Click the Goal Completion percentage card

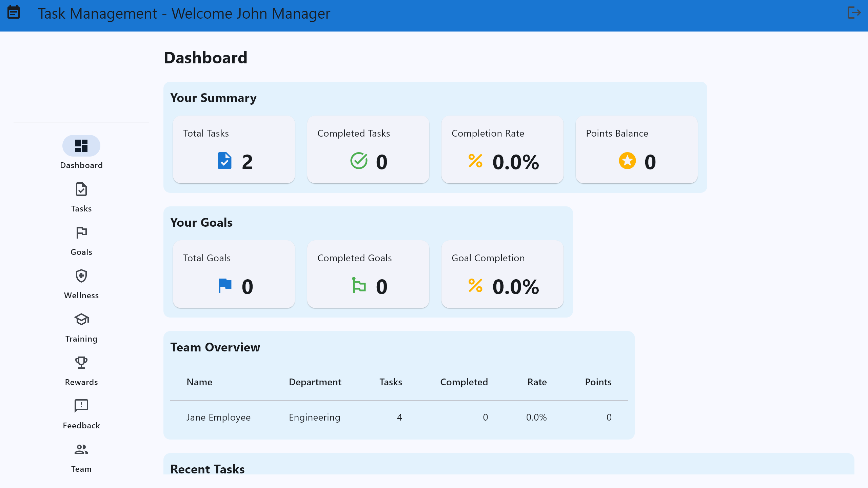(502, 274)
